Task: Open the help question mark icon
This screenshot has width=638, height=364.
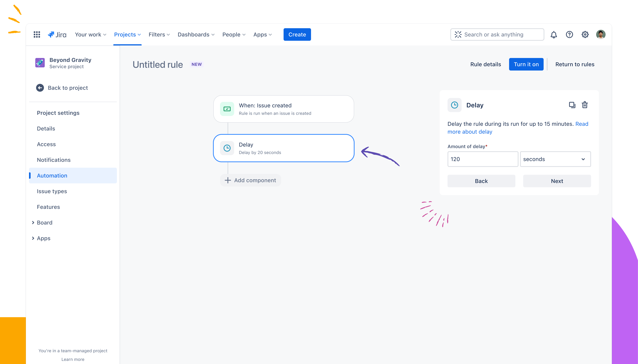Action: [x=569, y=34]
